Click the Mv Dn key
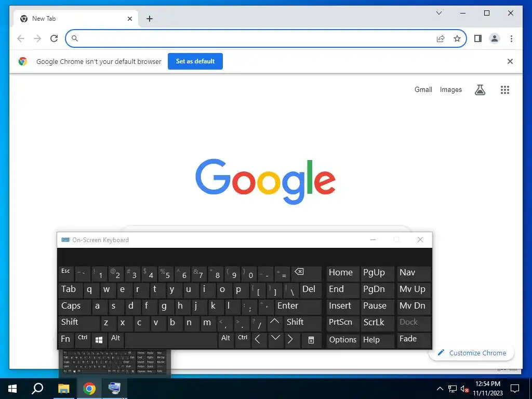 (x=414, y=307)
